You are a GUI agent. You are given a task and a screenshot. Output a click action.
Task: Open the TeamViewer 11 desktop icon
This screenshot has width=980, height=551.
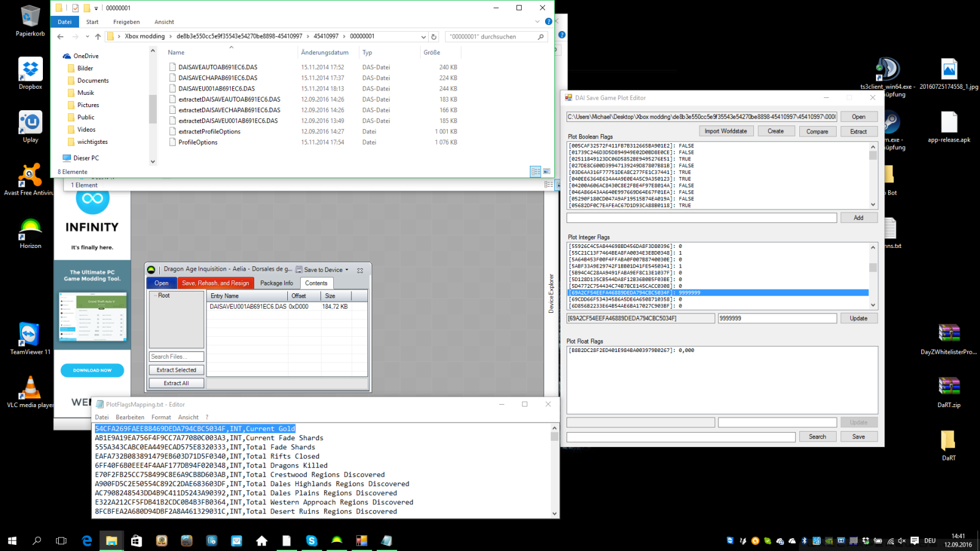(30, 339)
